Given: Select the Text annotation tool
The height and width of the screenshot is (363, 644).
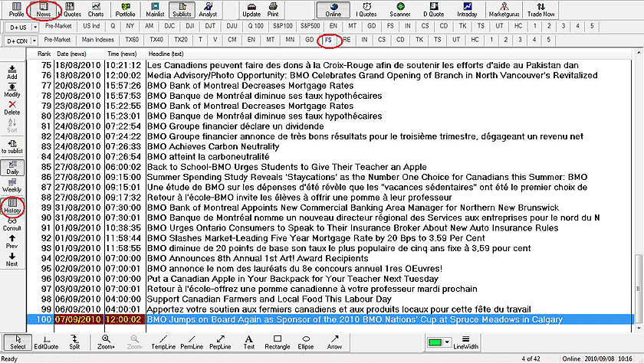Looking at the screenshot, I should pyautogui.click(x=249, y=342).
